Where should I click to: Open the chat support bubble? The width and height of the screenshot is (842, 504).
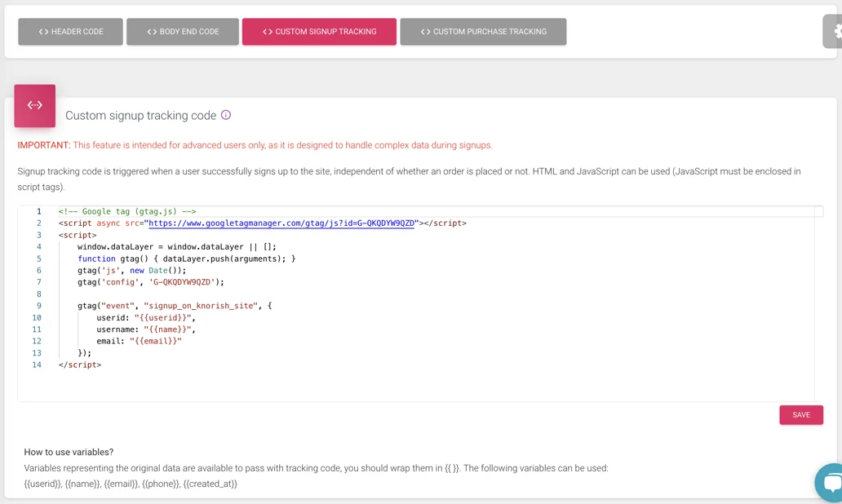pyautogui.click(x=831, y=483)
